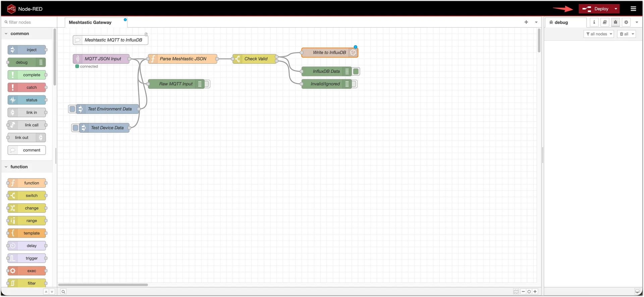Show the information sidebar tab
The height and width of the screenshot is (297, 644).
click(594, 22)
